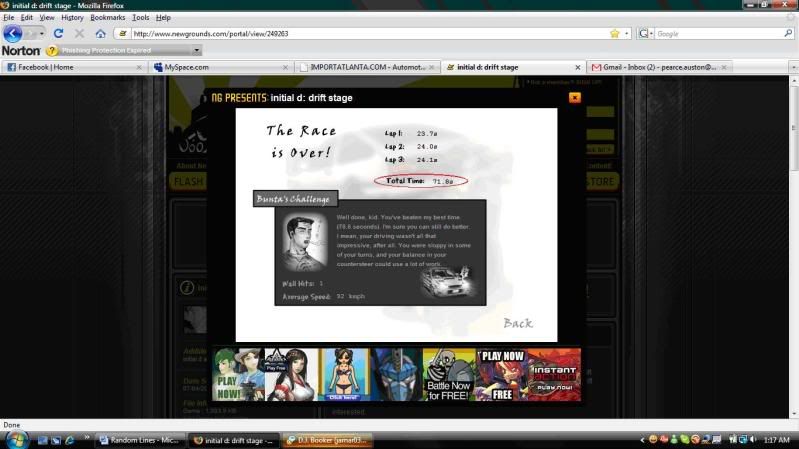Image resolution: width=799 pixels, height=449 pixels.
Task: Close the MySpace.com tab
Action: (x=285, y=67)
